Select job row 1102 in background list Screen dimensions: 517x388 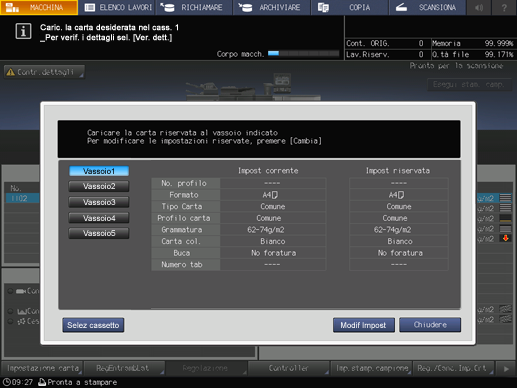22,198
